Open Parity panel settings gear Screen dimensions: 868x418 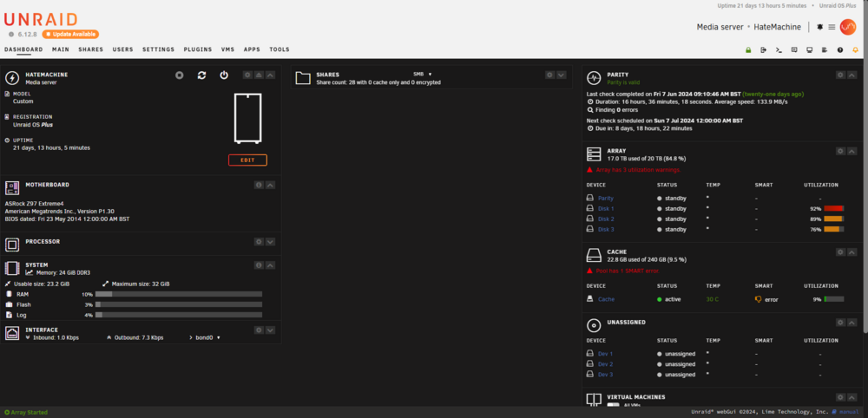point(840,75)
